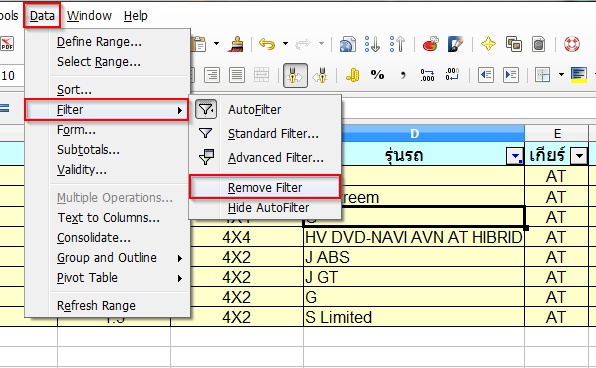Image resolution: width=596 pixels, height=368 pixels.
Task: Choose Select Range... menu entry
Action: (x=99, y=62)
